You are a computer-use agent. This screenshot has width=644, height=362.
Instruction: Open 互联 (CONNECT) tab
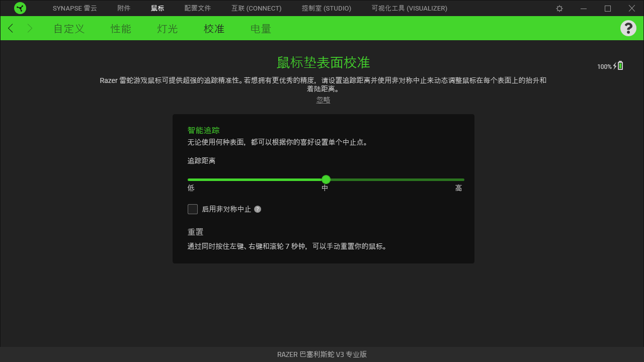[257, 9]
